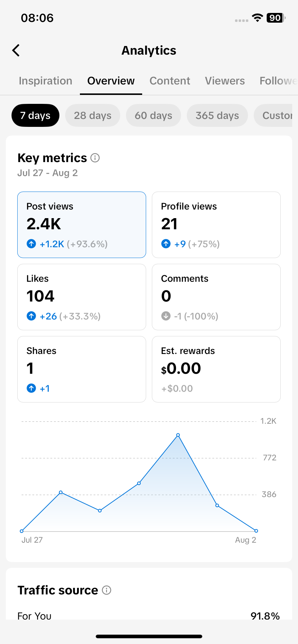Tap the Wi-Fi status icon
This screenshot has height=644, width=298.
click(257, 18)
